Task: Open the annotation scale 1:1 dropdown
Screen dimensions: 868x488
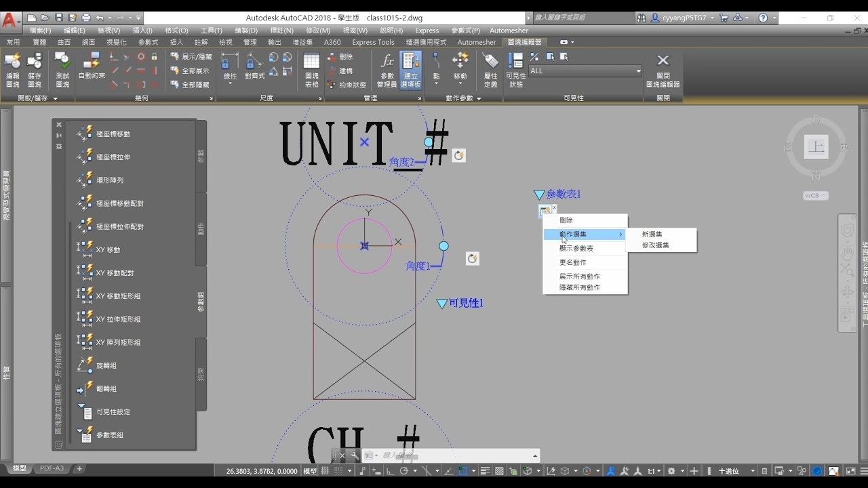Action: click(x=654, y=471)
